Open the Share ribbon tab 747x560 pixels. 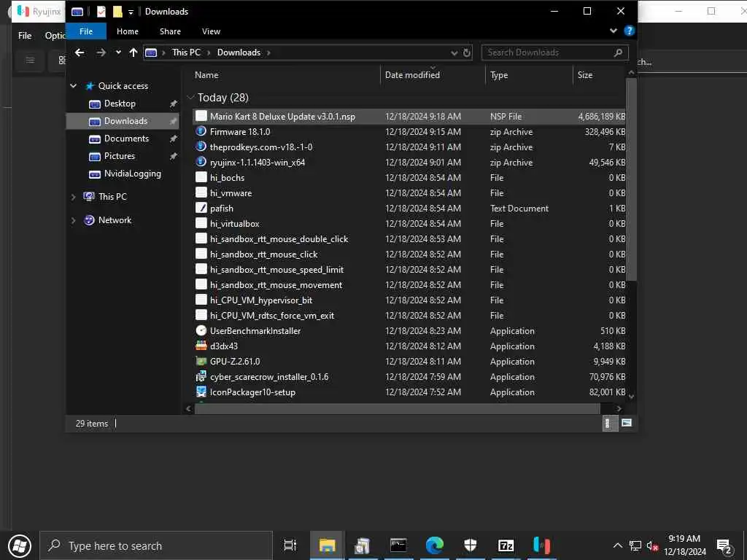click(170, 31)
